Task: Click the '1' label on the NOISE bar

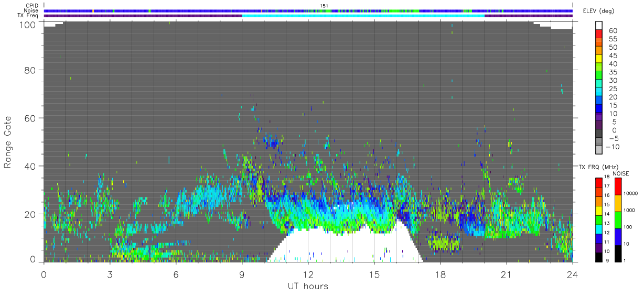Action: (624, 261)
